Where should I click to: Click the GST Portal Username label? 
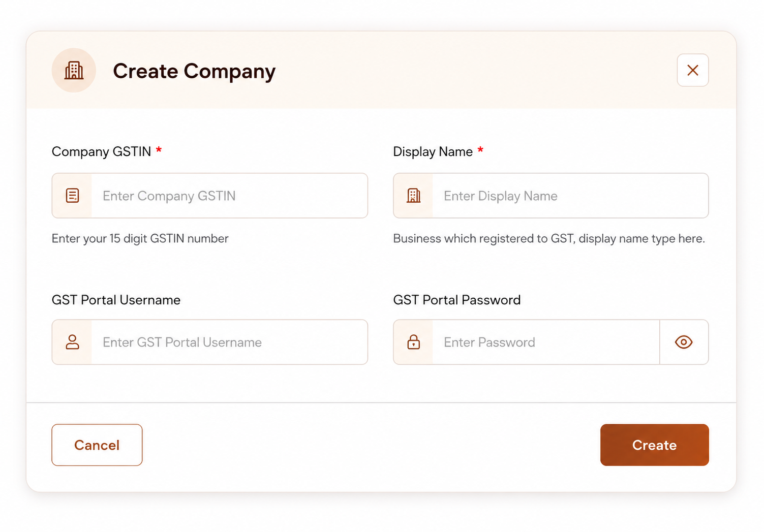116,300
